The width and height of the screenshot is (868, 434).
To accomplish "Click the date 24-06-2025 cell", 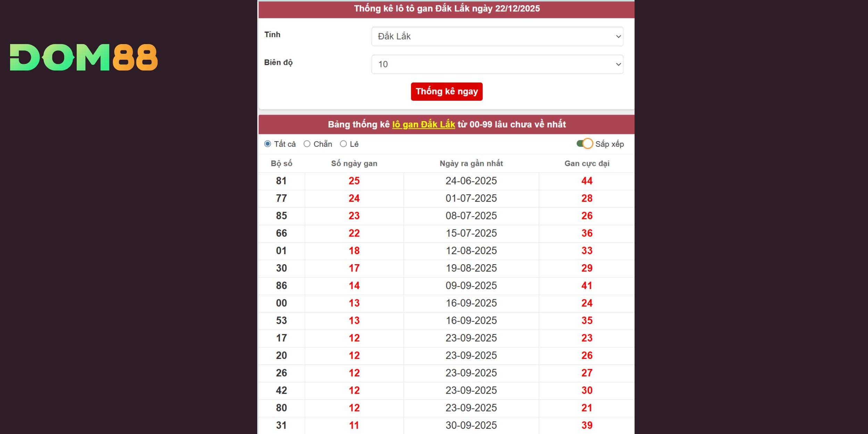I will [471, 181].
